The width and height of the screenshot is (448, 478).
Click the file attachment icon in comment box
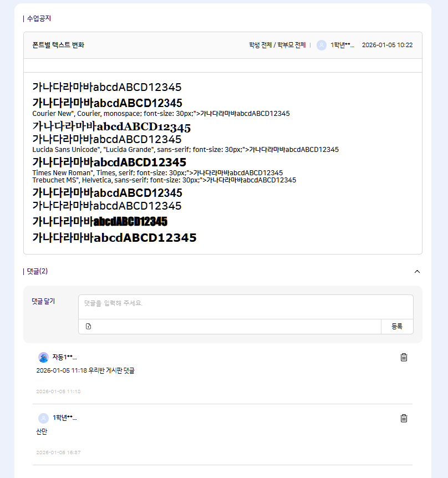(x=89, y=327)
